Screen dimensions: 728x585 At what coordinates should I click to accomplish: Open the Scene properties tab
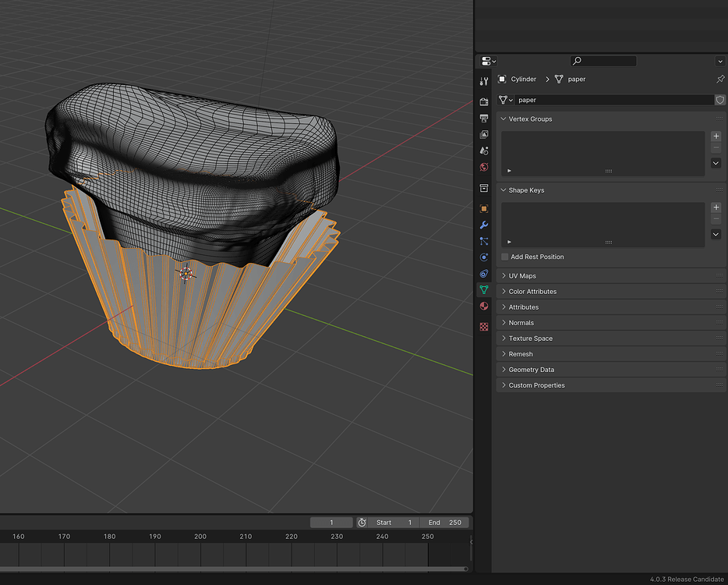[484, 151]
